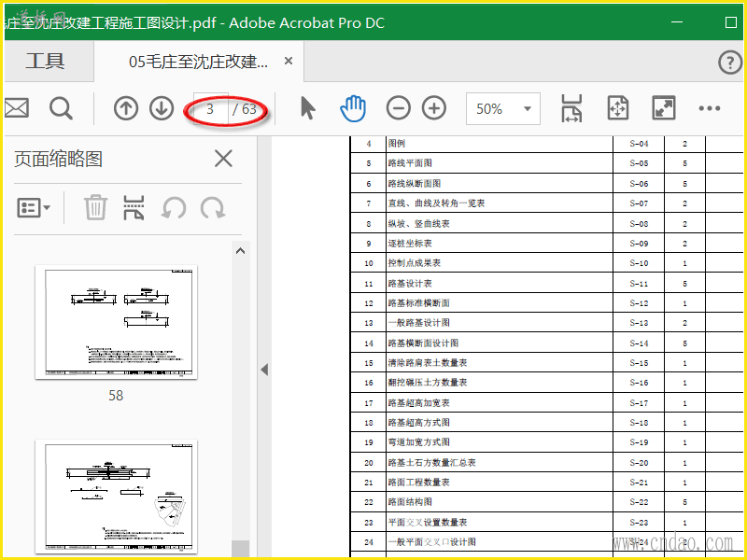Click the 路线平面图 row text
The width and height of the screenshot is (747, 560).
410,162
